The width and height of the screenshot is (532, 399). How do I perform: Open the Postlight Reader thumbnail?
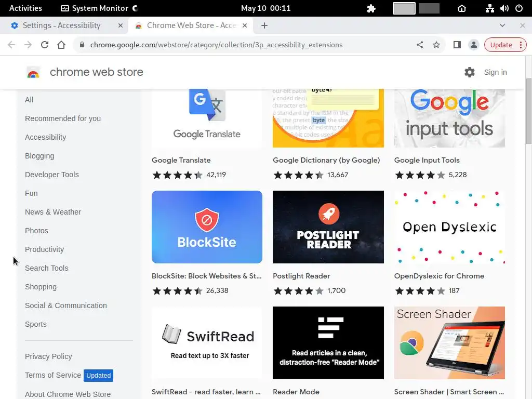point(328,227)
